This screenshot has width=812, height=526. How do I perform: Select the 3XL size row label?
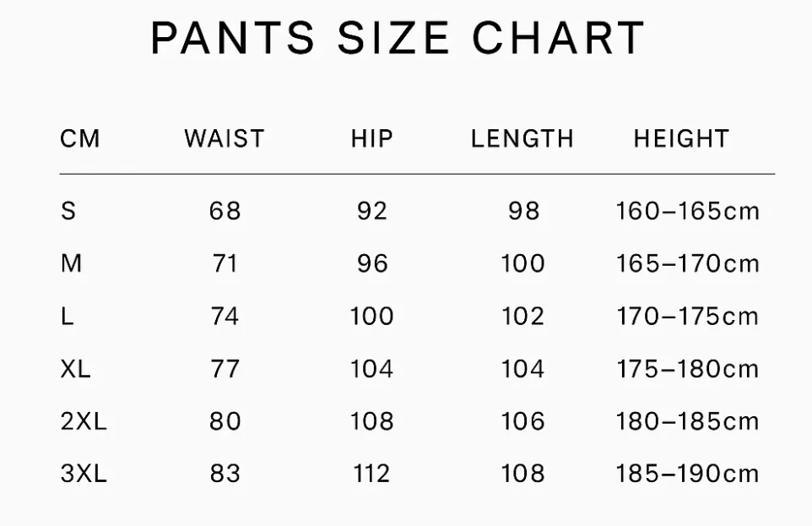84,474
